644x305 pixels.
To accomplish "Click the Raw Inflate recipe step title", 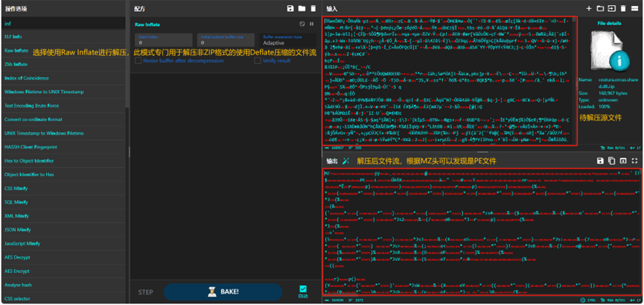I will coord(147,25).
